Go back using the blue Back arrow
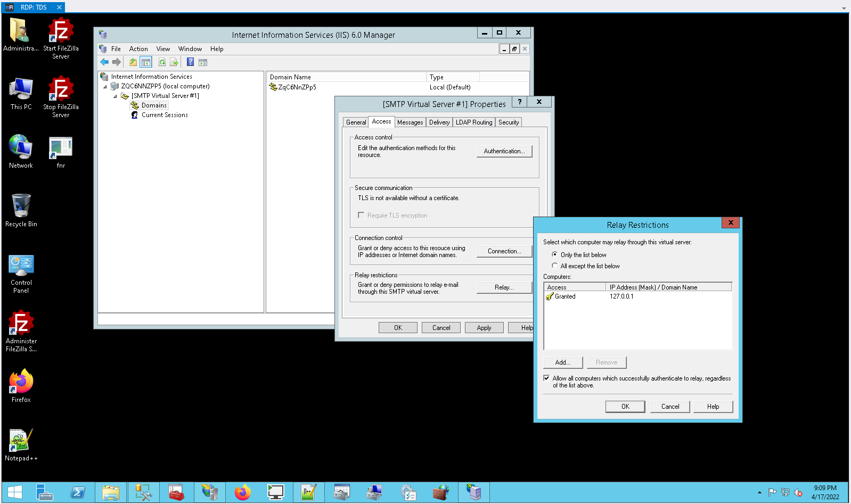The width and height of the screenshot is (851, 504). tap(104, 62)
